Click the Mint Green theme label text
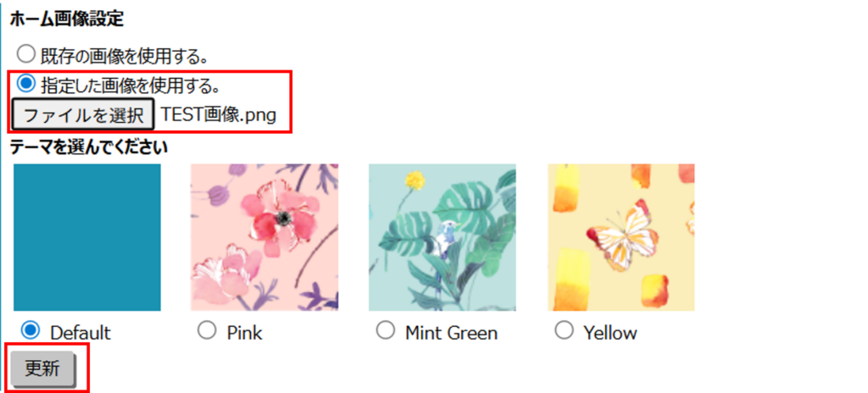 coord(451,332)
